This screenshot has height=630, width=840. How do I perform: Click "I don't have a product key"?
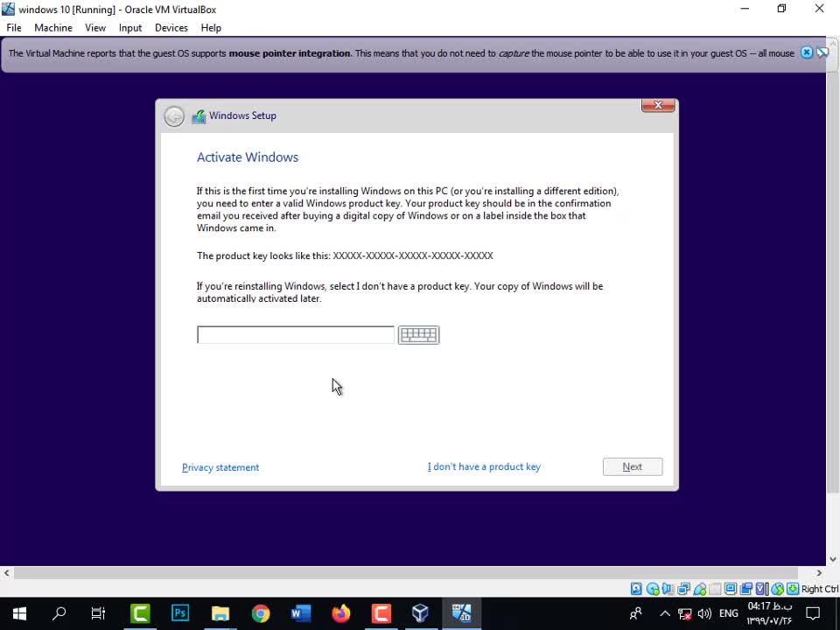(x=484, y=467)
